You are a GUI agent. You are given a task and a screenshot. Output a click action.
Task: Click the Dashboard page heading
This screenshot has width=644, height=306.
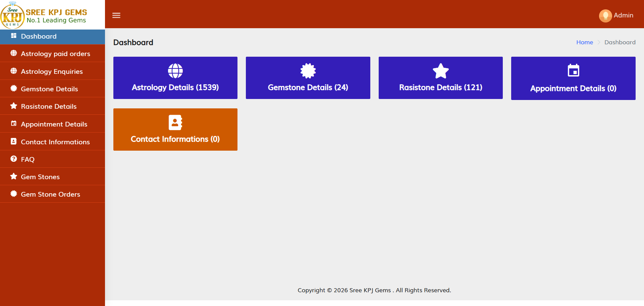click(x=133, y=42)
